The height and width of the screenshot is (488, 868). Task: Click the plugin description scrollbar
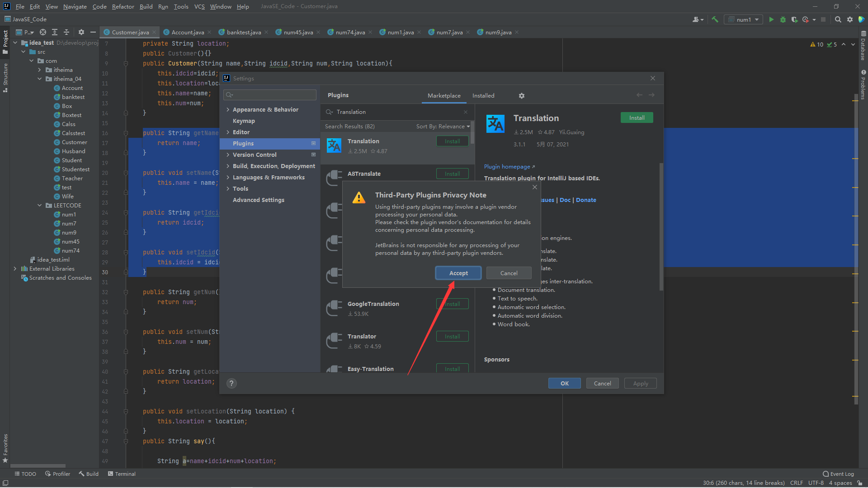(661, 226)
